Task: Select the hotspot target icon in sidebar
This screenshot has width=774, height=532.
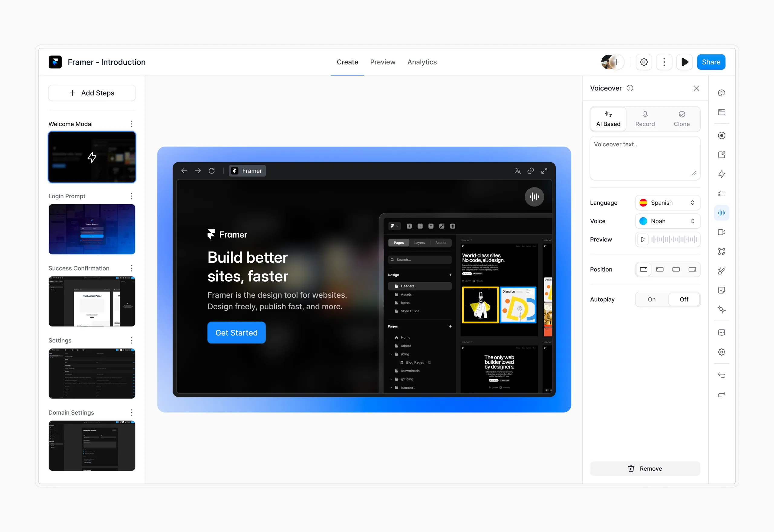Action: [721, 135]
